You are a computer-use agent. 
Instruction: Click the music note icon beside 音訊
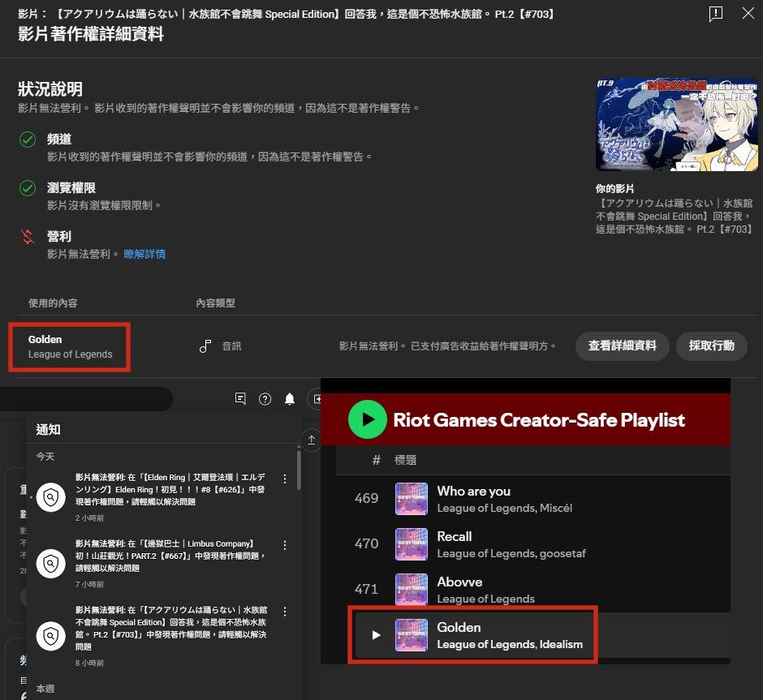pos(205,346)
